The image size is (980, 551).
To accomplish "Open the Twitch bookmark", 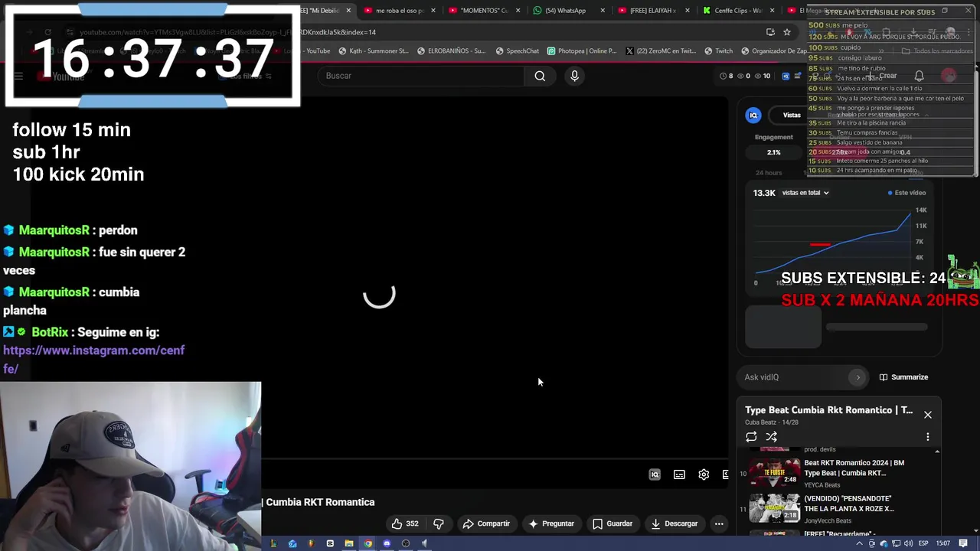I will pyautogui.click(x=718, y=51).
